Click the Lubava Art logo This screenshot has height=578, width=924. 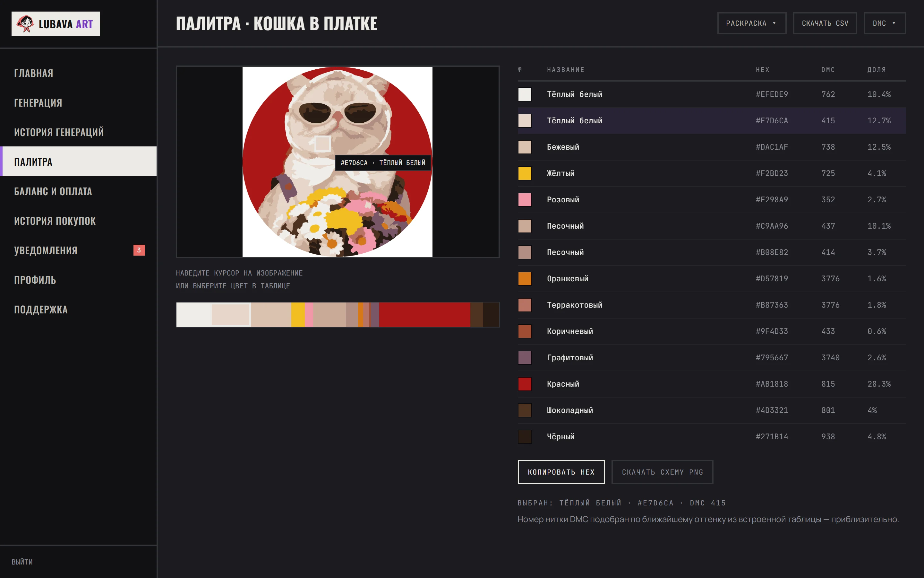pos(56,24)
